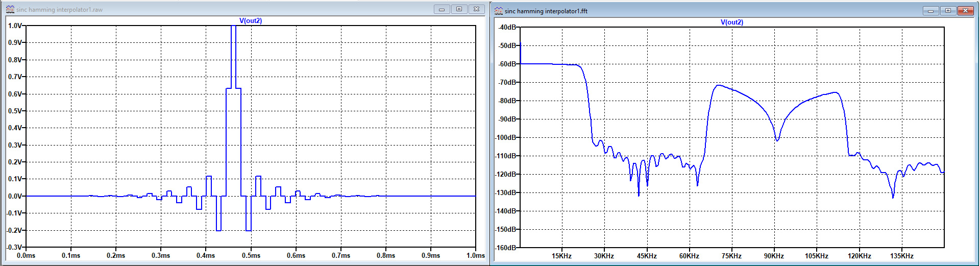Click the 105KHz label on the frequency axis

coord(817,256)
